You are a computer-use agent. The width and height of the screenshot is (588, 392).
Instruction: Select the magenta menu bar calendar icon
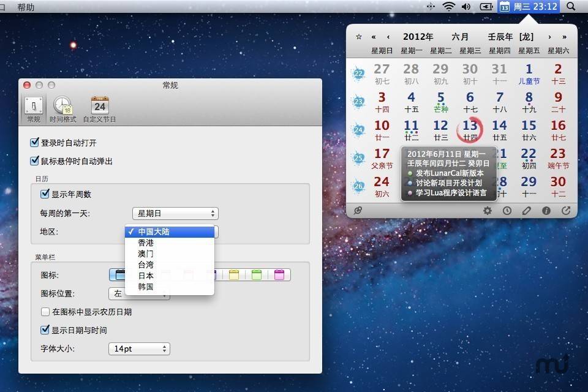point(279,274)
